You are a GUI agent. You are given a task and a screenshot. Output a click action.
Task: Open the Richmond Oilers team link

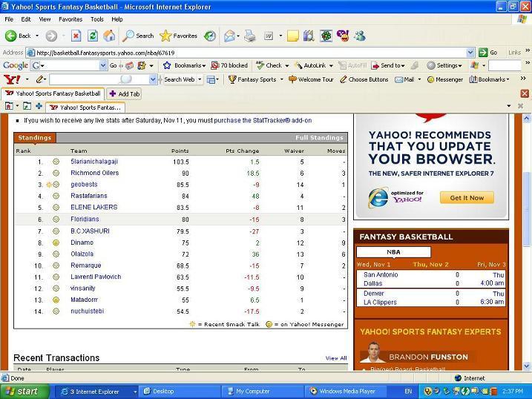point(95,173)
